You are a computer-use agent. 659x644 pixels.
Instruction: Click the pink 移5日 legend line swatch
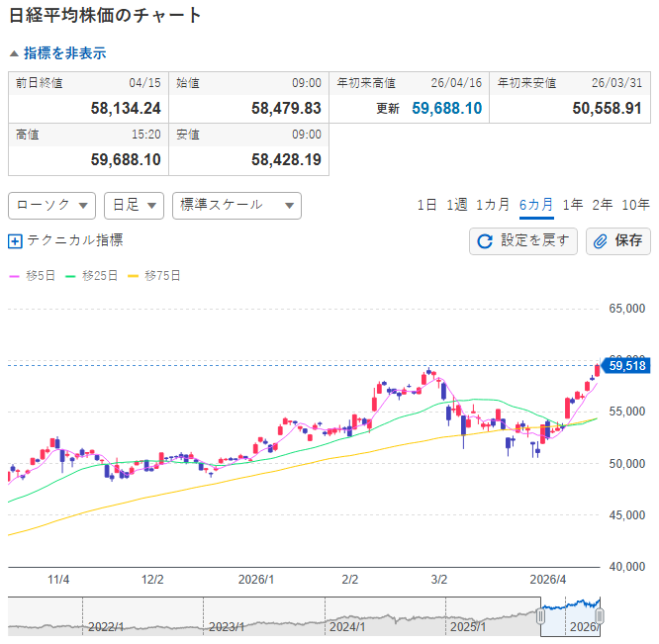14,276
